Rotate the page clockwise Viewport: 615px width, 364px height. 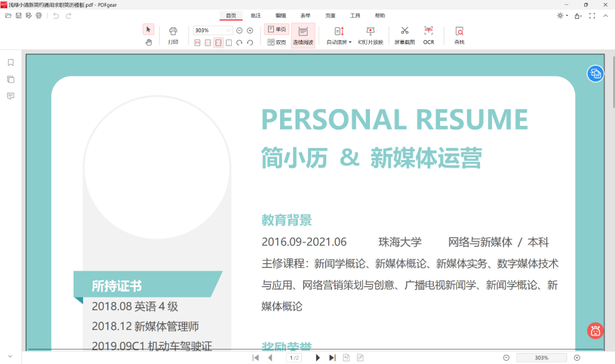(x=239, y=42)
